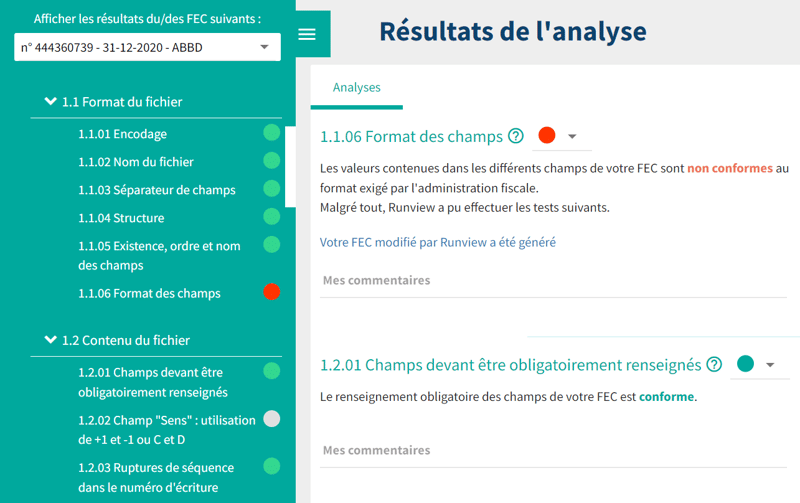Open FEC selector n° 444360739 - 31-12-2020 - ABBD
Screen dimensions: 800x503
[147, 47]
